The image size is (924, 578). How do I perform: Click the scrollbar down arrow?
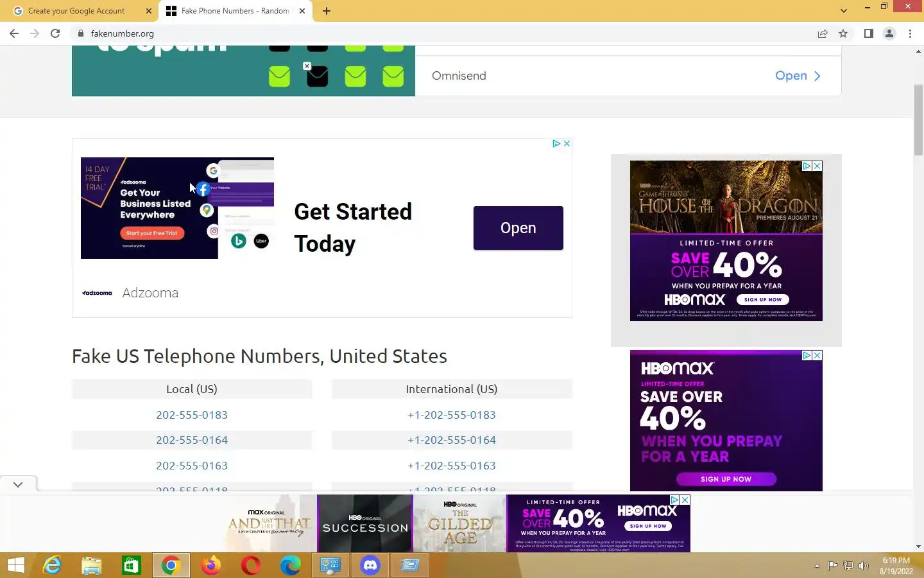pos(918,547)
